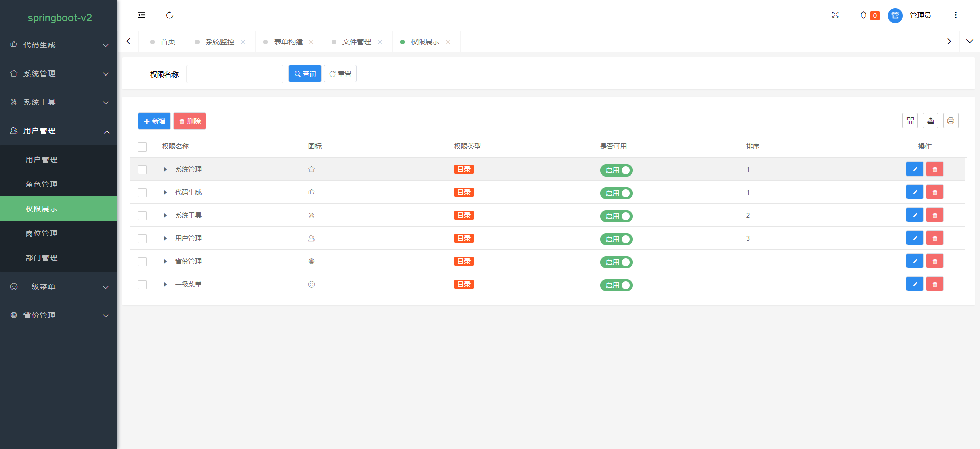Expand the 代码生成 tree row arrow
The width and height of the screenshot is (980, 449).
tap(165, 192)
